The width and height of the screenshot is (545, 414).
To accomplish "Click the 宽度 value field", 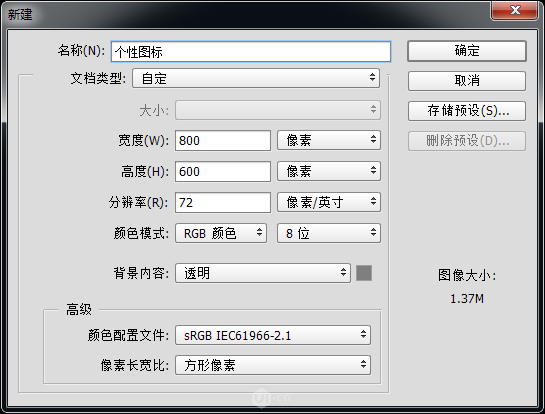I will click(223, 140).
